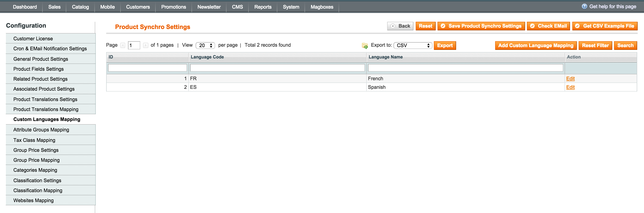This screenshot has height=213, width=644.
Task: Open the Mobile menu
Action: (108, 7)
